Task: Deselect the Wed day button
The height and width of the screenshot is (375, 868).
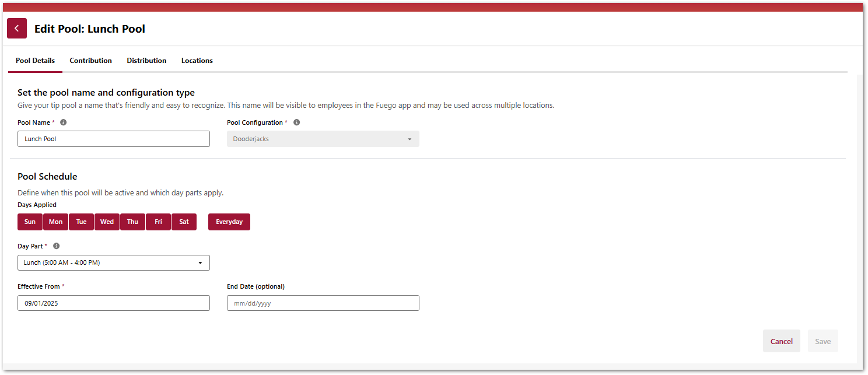Action: click(107, 222)
